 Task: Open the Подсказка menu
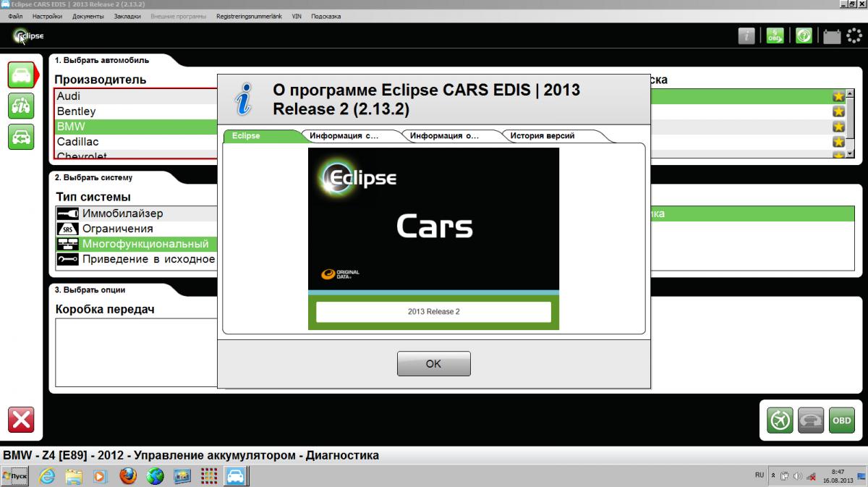(x=326, y=16)
